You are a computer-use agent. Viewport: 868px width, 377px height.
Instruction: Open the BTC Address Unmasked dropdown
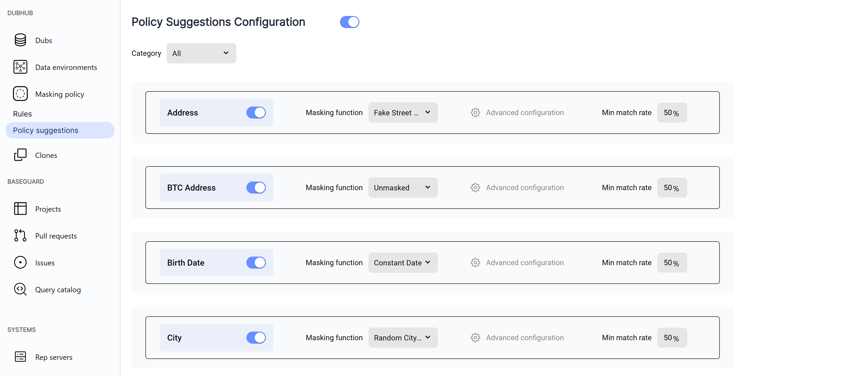pos(403,188)
